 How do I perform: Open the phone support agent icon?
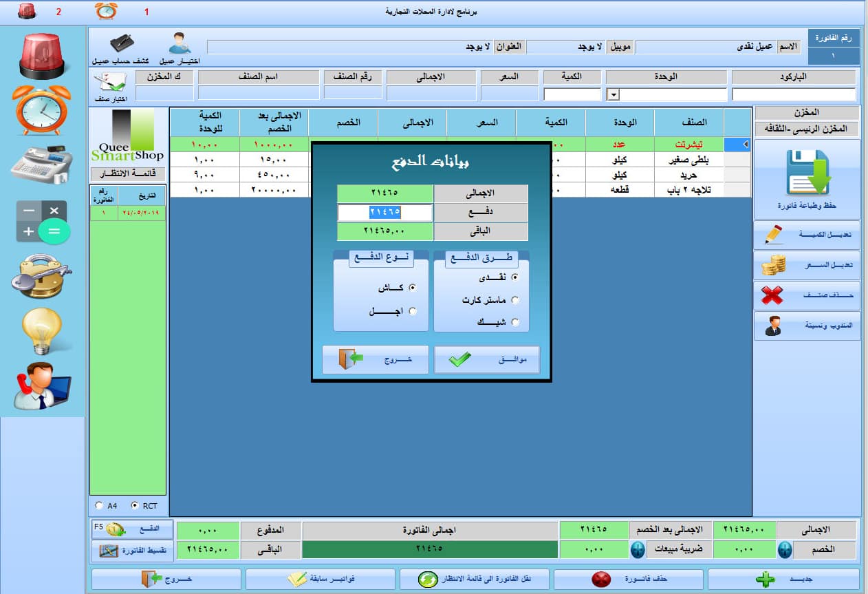pos(42,385)
